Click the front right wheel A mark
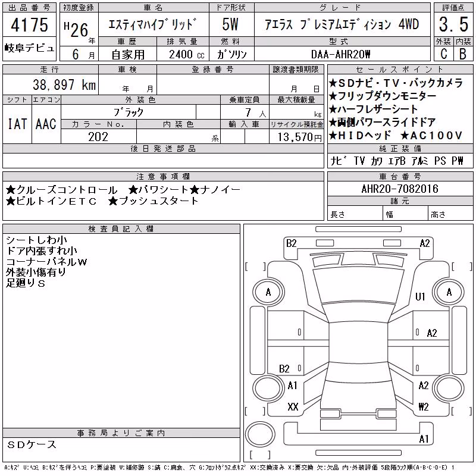This screenshot has height=476, width=476. coord(449,292)
